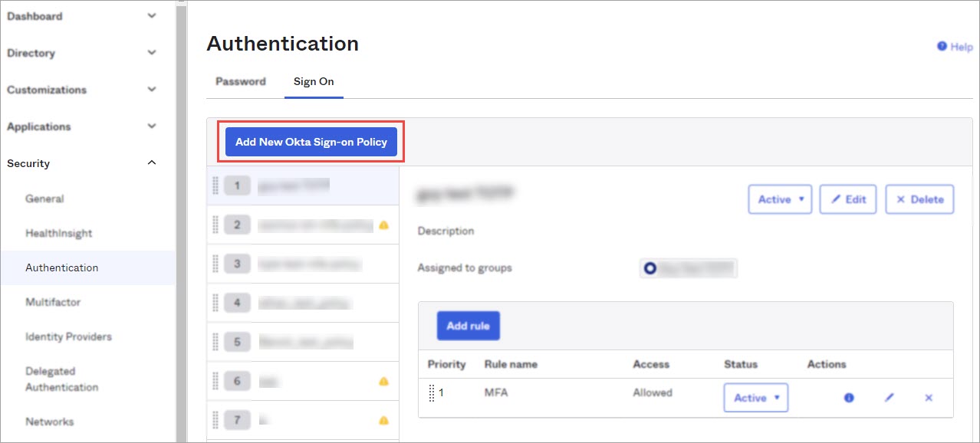Click the drag handle of policy 3

tap(215, 264)
